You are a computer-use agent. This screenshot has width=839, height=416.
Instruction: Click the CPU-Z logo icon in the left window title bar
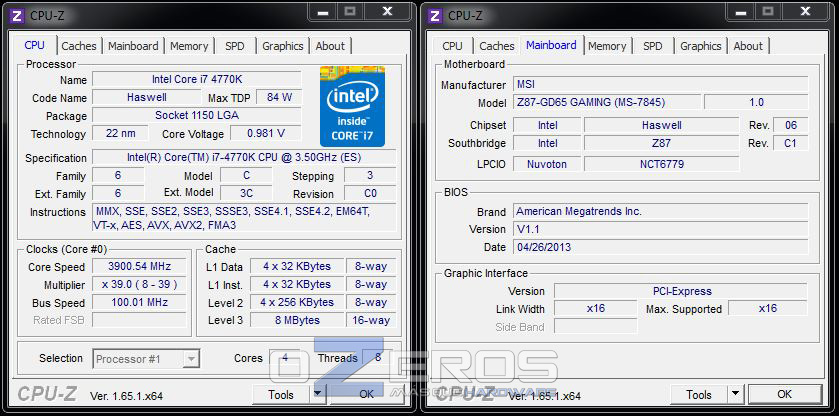click(17, 16)
